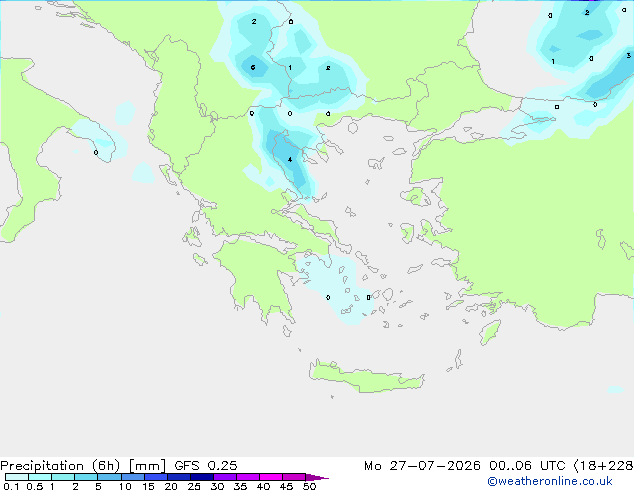Click the weatheronline.co.uk copyright link
The height and width of the screenshot is (490, 634).
click(550, 481)
